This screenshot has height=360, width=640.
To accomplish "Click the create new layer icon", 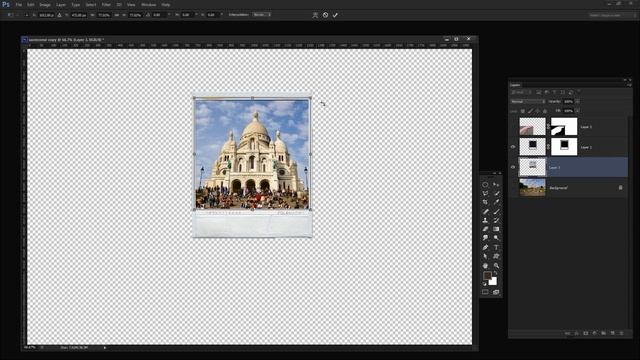I will coord(612,333).
